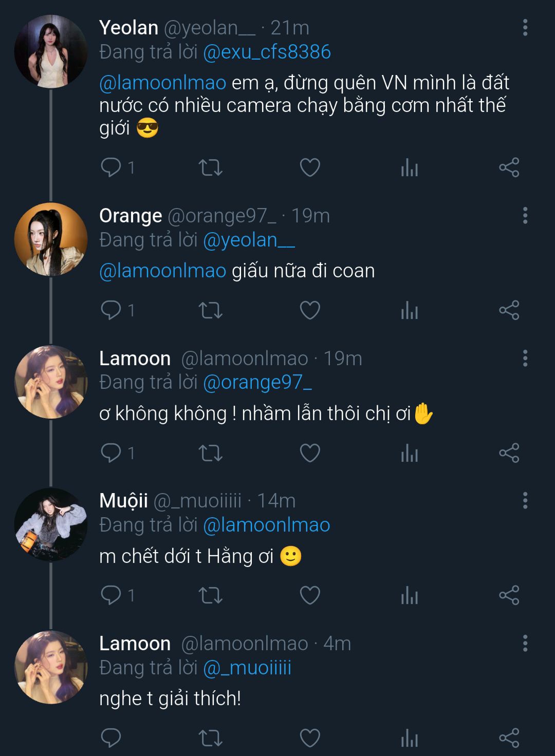Viewport: 555px width, 756px height.
Task: Share Orange's tweet
Action: (x=509, y=310)
